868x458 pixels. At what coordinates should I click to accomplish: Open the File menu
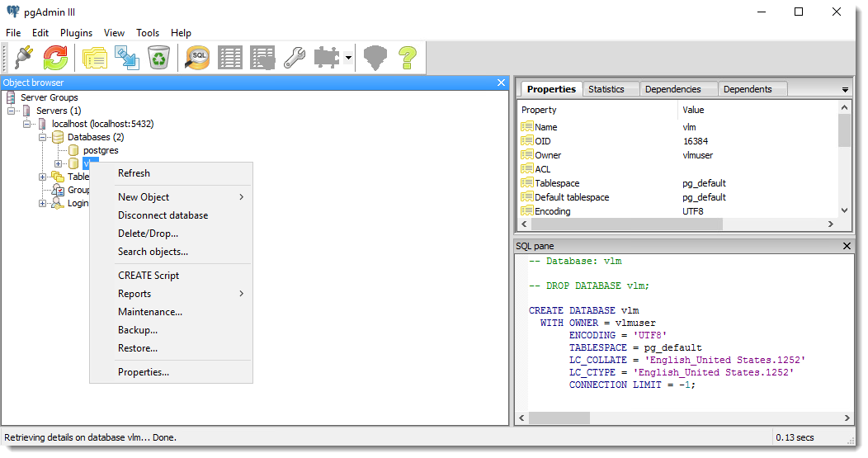(x=13, y=33)
